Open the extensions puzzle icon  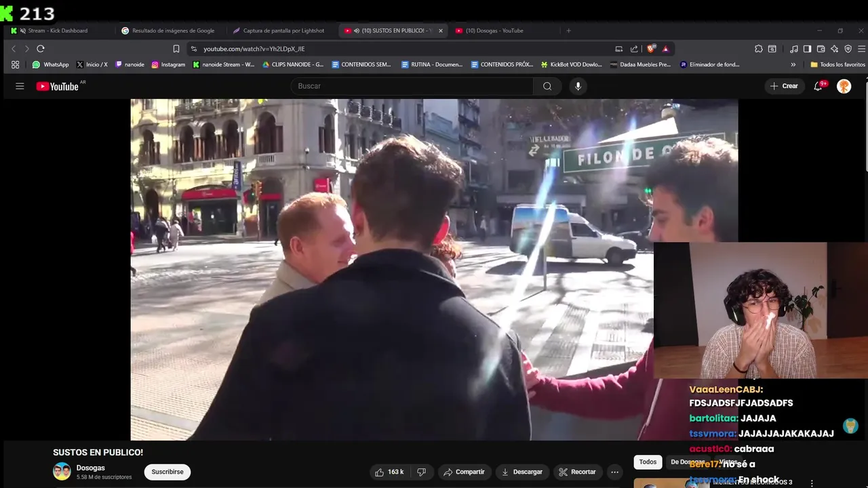click(x=759, y=49)
